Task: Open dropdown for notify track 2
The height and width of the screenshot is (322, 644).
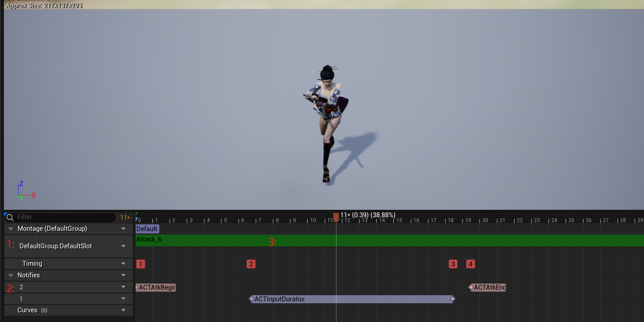Action: tap(123, 287)
